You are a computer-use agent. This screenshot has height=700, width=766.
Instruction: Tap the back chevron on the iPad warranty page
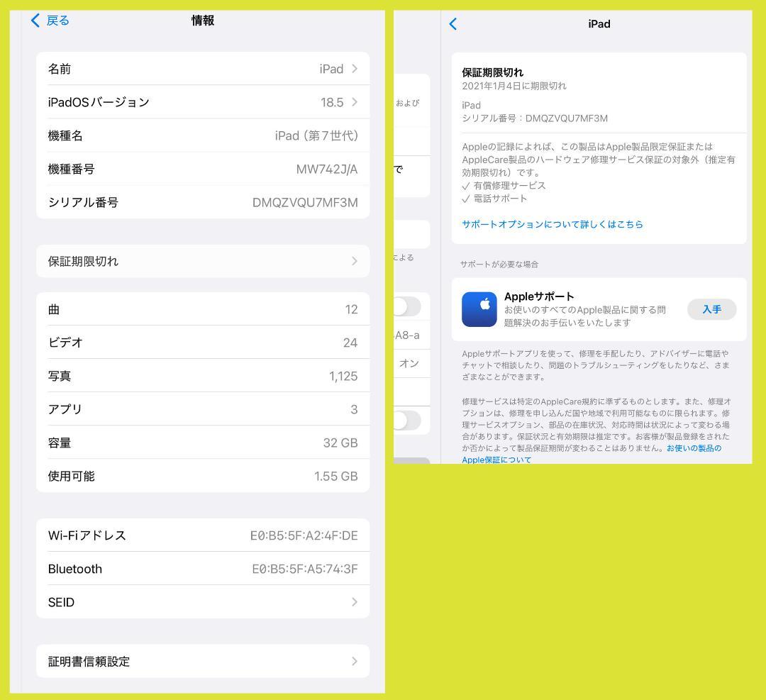pyautogui.click(x=453, y=23)
